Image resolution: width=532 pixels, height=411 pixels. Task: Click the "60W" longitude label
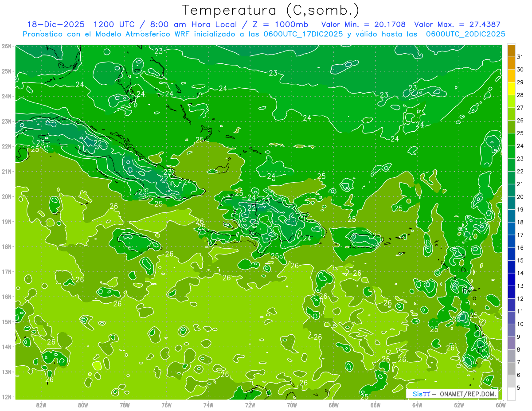point(501,405)
